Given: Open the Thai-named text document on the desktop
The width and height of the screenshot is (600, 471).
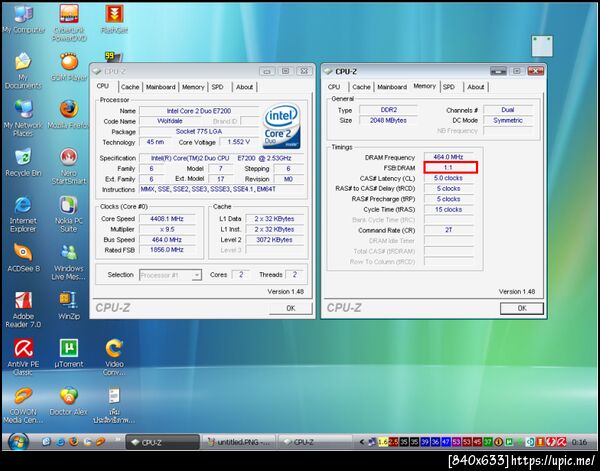Looking at the screenshot, I should (x=114, y=405).
